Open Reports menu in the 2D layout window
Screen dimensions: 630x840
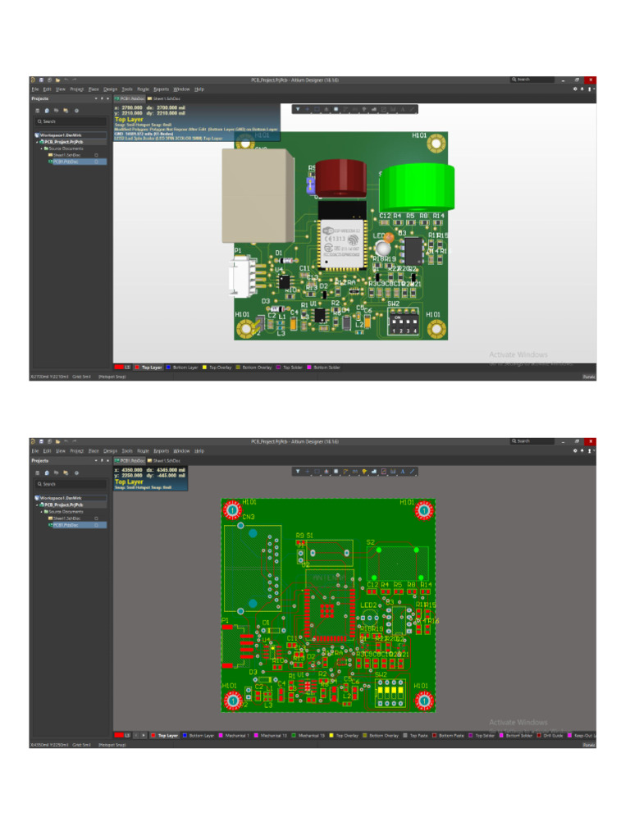[162, 451]
